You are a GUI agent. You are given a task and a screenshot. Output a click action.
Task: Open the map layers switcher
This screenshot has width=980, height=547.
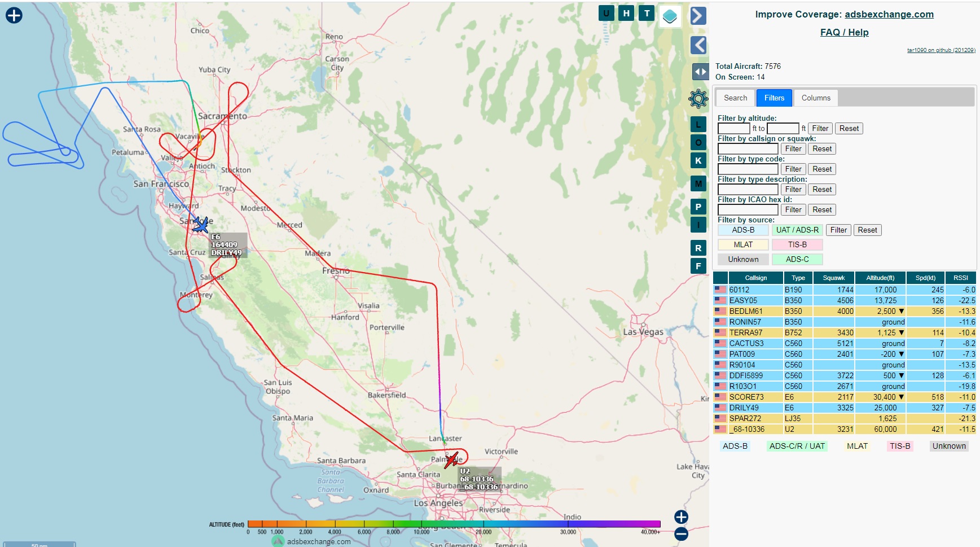670,16
